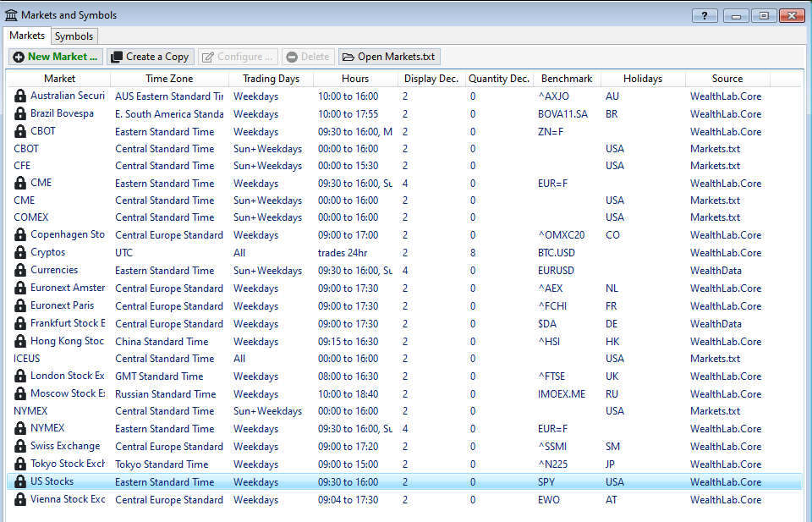812x522 pixels.
Task: Click quantity decimals value 8 for Cryptos
Action: 472,253
